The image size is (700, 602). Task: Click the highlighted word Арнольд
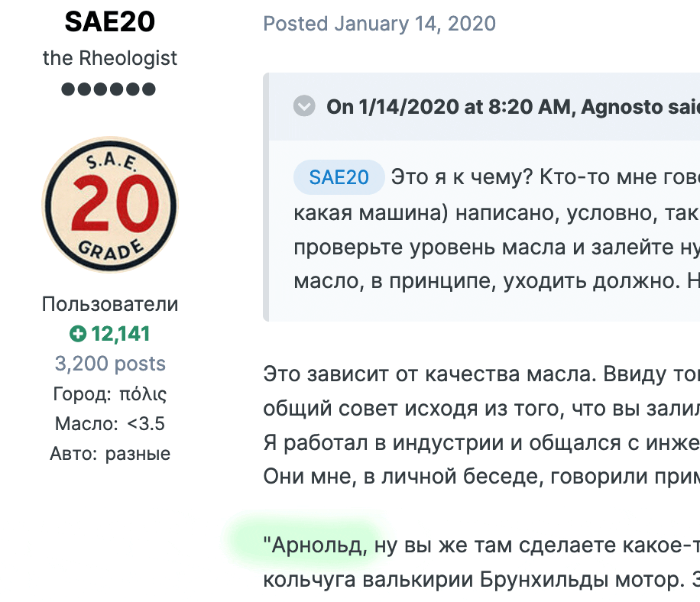pos(319,545)
